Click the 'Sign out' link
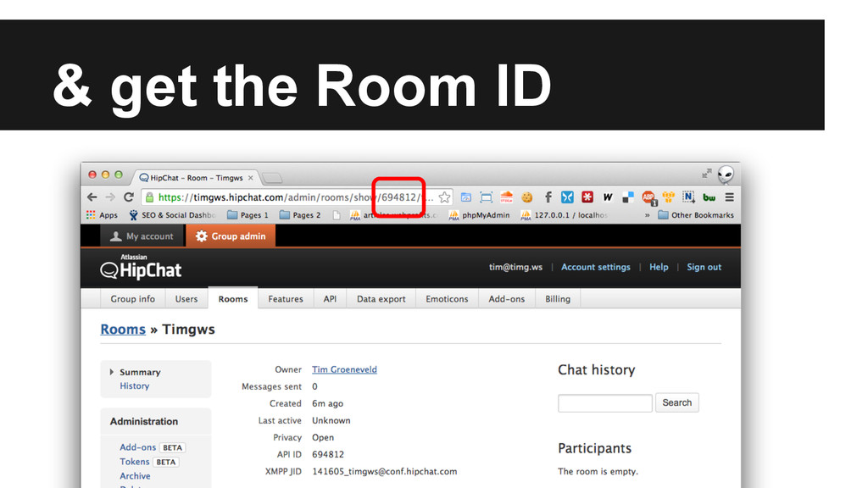The height and width of the screenshot is (488, 868). click(704, 267)
